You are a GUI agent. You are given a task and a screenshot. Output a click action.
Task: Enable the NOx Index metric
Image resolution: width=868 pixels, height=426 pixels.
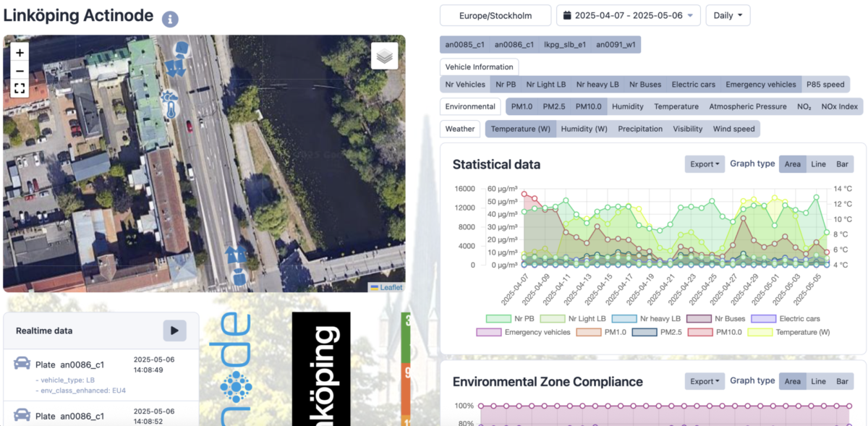pos(840,106)
